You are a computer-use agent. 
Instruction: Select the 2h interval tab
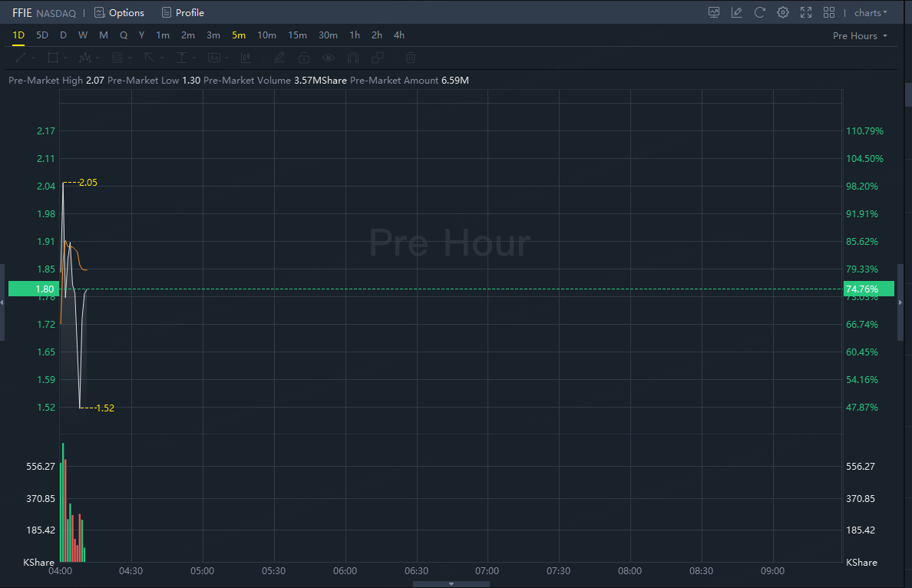click(377, 35)
